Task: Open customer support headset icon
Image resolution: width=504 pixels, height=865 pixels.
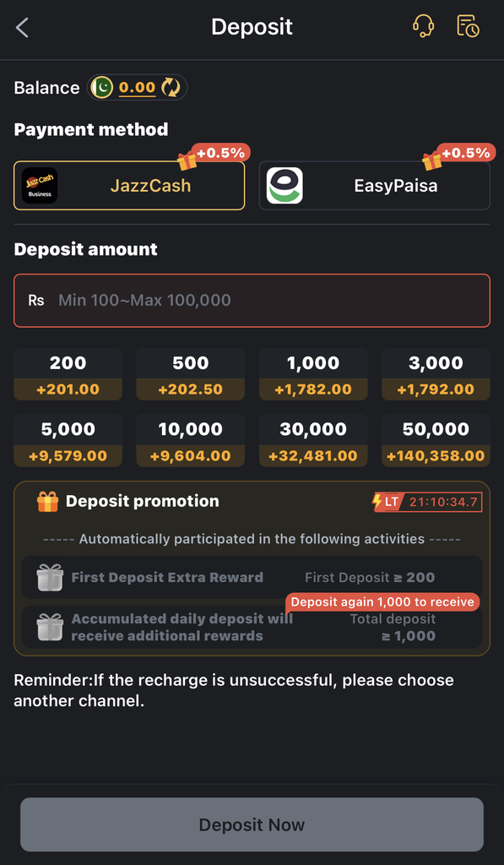Action: (x=423, y=26)
